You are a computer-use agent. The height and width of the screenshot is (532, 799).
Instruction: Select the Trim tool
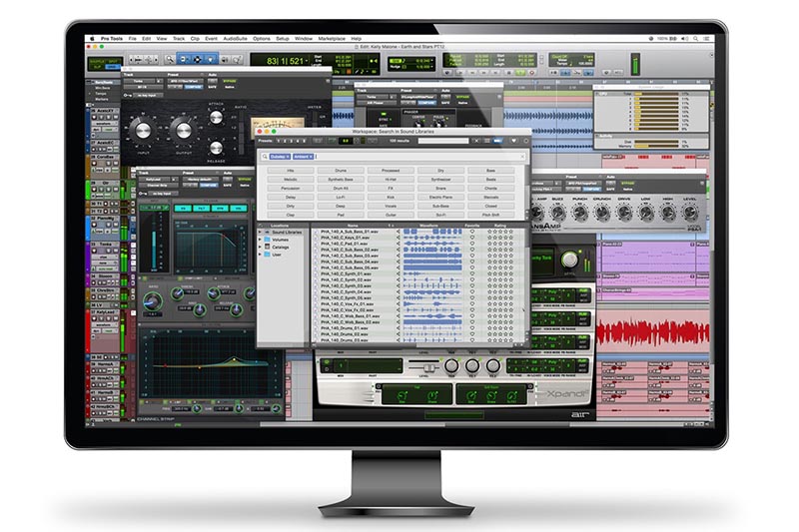(x=185, y=60)
